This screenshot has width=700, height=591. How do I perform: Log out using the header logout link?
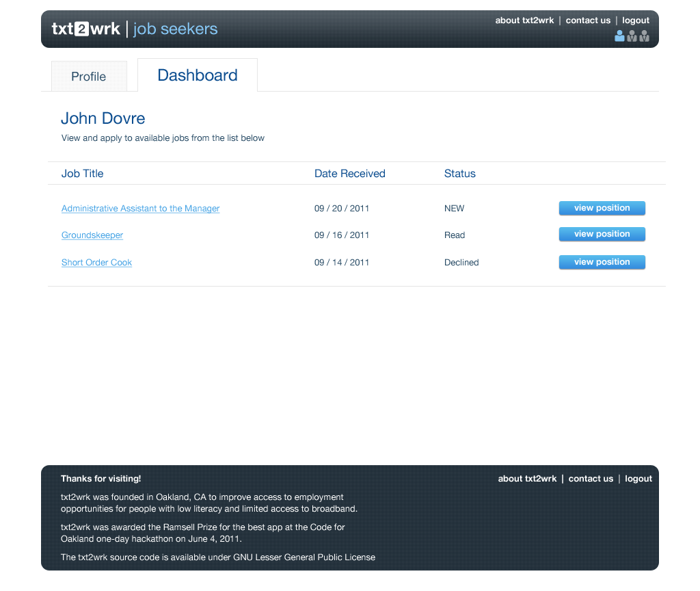636,21
